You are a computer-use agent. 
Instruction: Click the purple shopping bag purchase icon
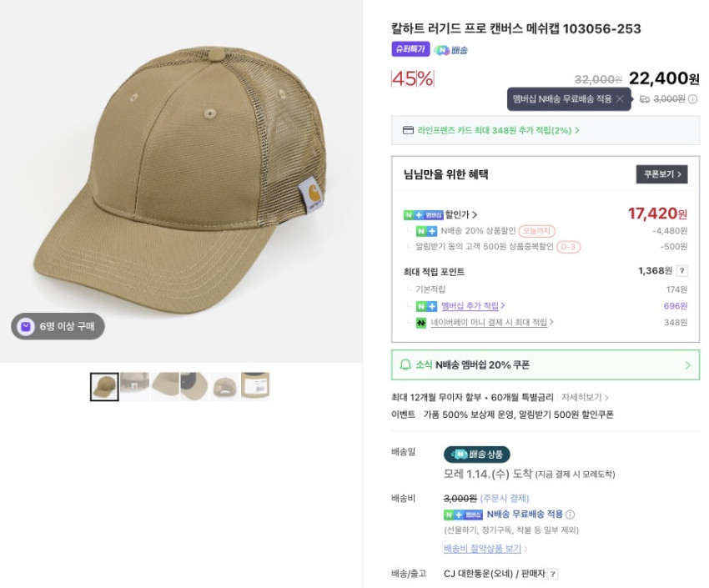26,326
